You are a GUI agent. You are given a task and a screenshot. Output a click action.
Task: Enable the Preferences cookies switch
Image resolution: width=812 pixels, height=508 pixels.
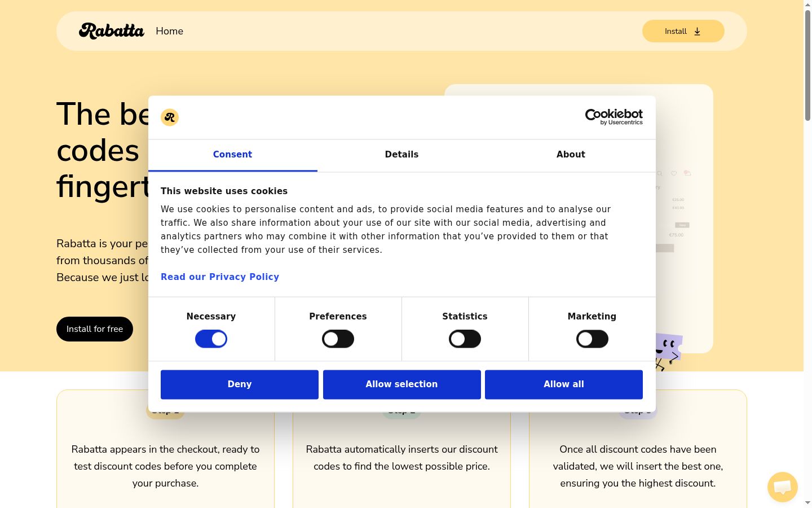pos(338,339)
